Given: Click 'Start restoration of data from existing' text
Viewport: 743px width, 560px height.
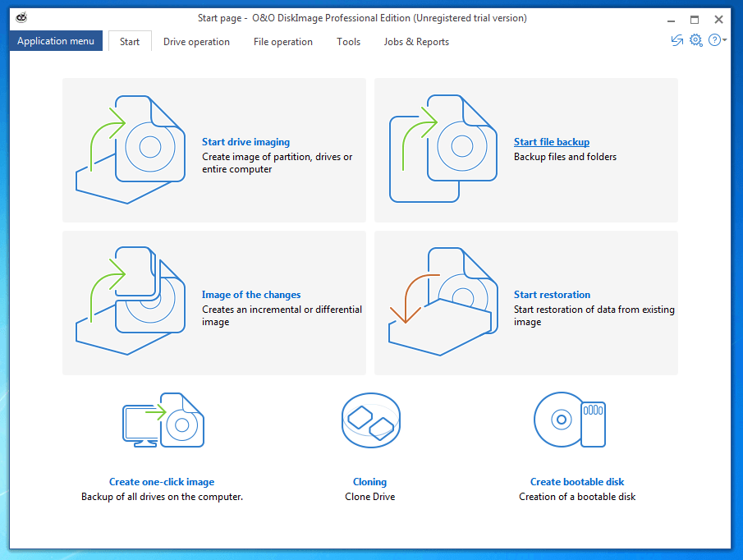Looking at the screenshot, I should 594,310.
